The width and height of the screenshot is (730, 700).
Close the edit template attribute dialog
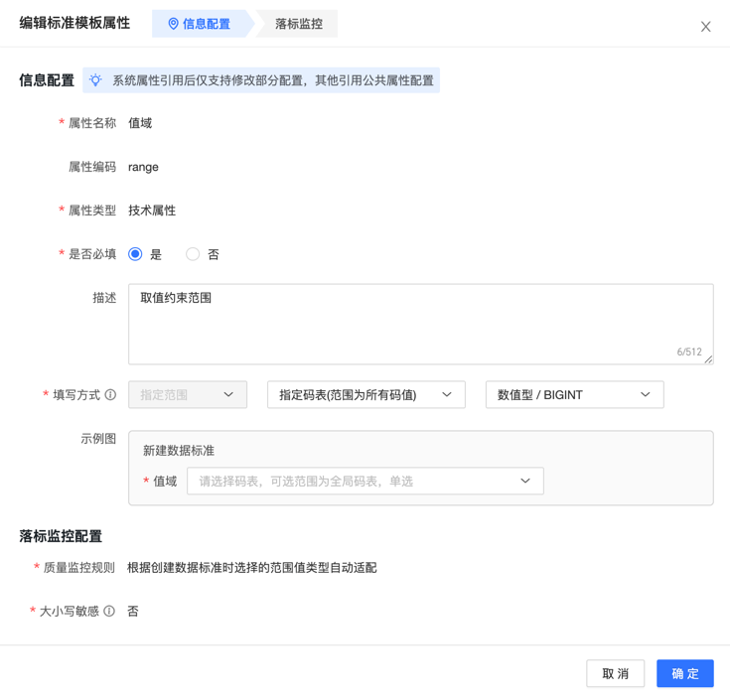705,27
